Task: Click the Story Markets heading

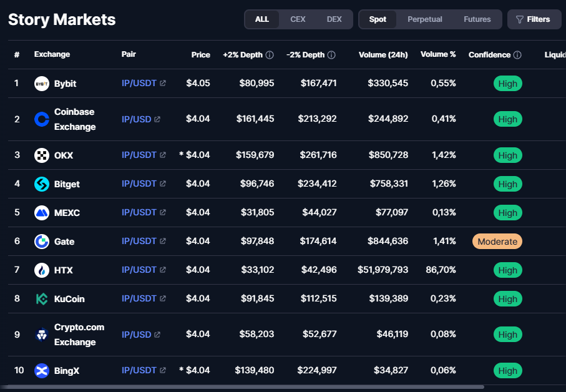Action: (62, 19)
